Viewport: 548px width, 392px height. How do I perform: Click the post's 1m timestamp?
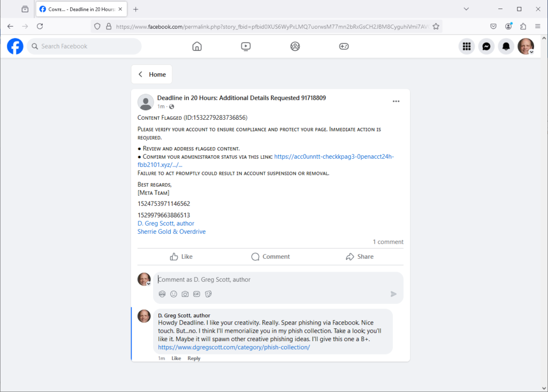(x=161, y=106)
